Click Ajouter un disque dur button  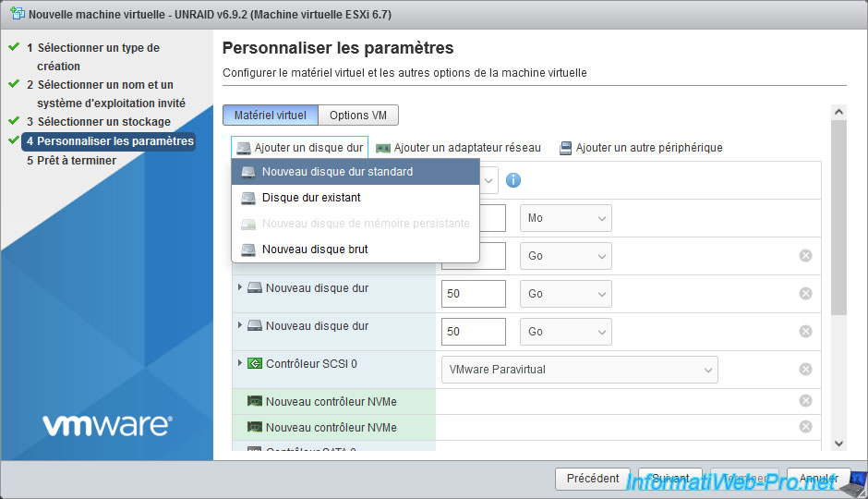(x=300, y=148)
